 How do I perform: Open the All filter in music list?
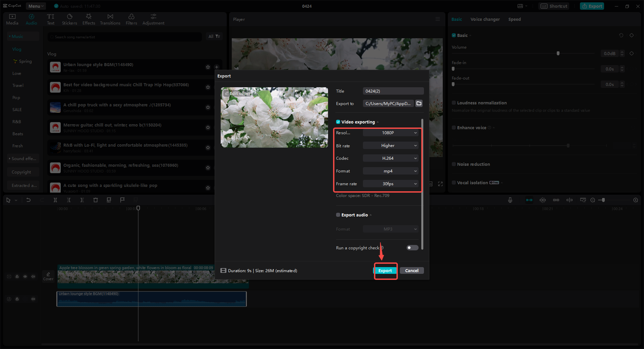click(214, 37)
